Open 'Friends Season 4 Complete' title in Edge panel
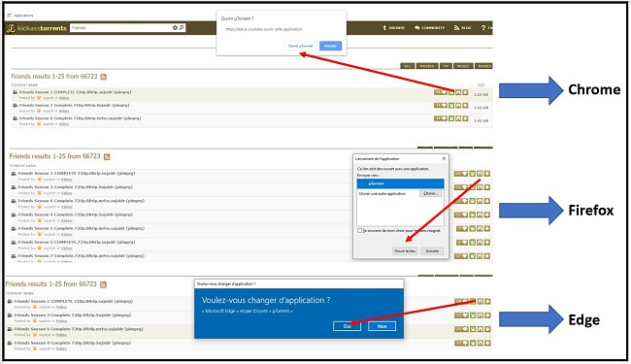Screen dimensions: 631x364 (73, 343)
